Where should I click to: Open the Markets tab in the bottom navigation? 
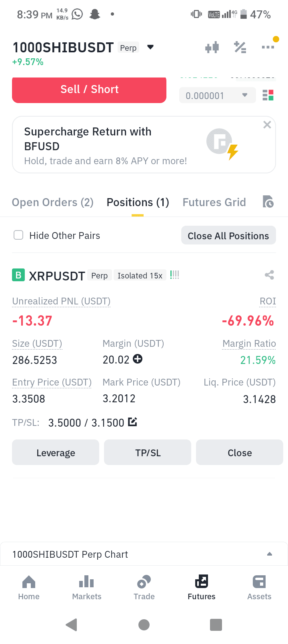[86, 588]
